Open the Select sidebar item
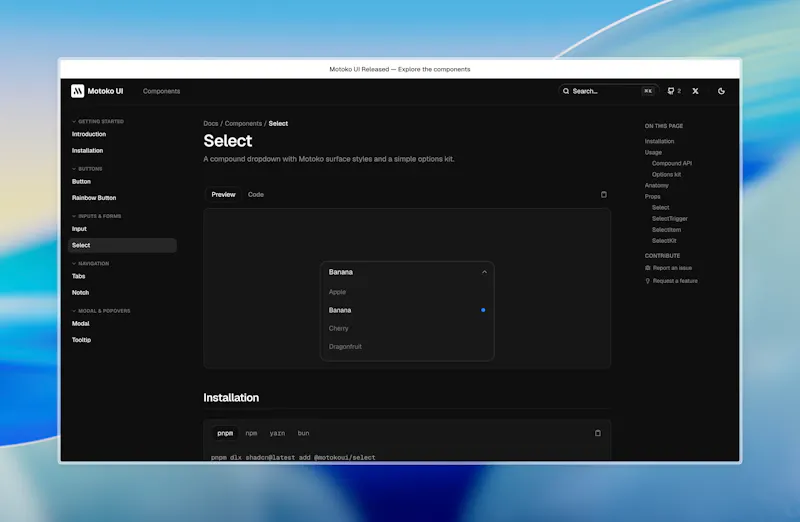Screen dimensions: 800x522 tap(122, 245)
